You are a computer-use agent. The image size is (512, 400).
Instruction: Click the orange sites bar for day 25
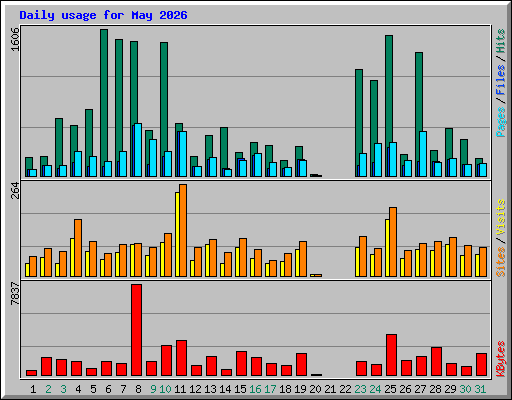click(x=393, y=242)
